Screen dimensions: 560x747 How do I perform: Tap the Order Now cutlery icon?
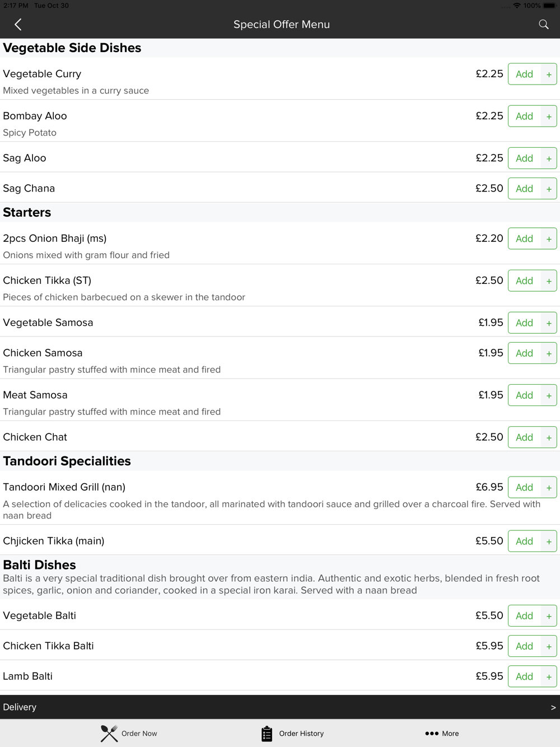(x=109, y=734)
